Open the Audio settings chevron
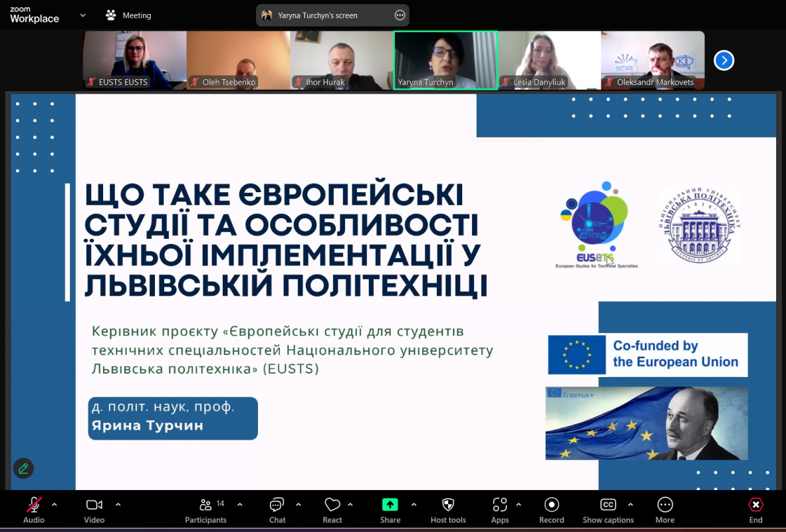 54,504
